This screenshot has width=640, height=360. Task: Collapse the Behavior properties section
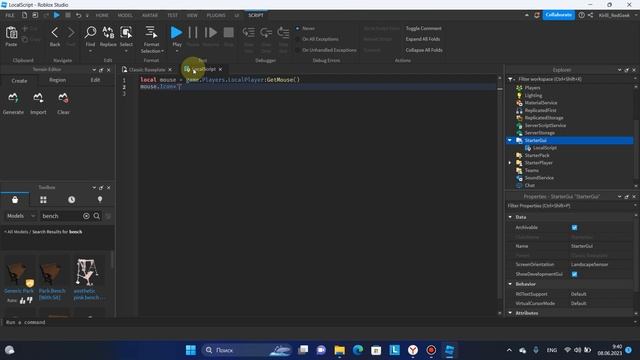[x=510, y=284]
